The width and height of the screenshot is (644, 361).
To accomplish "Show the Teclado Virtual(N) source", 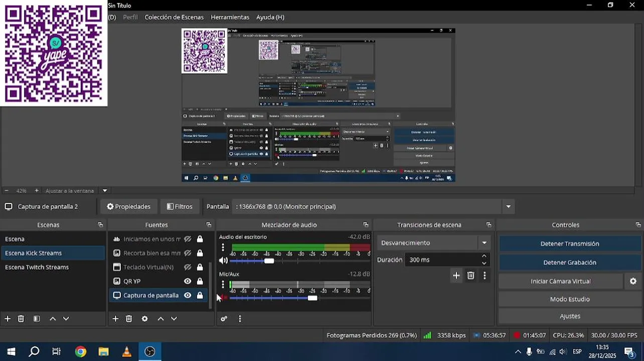I will [188, 267].
